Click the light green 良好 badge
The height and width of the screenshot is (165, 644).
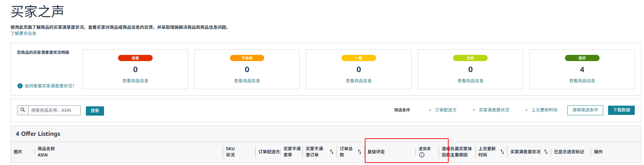(x=471, y=58)
